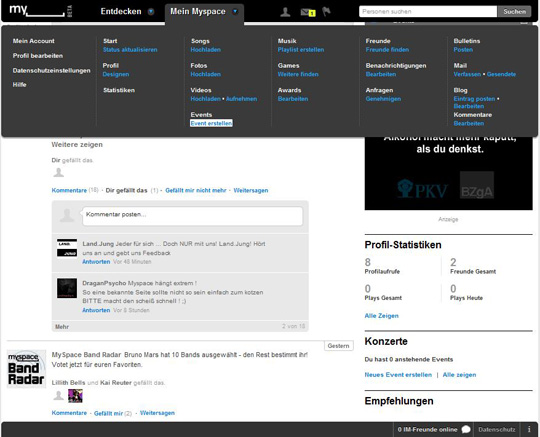540x437 pixels.
Task: Open Mein Account in the menu
Action: [x=34, y=41]
